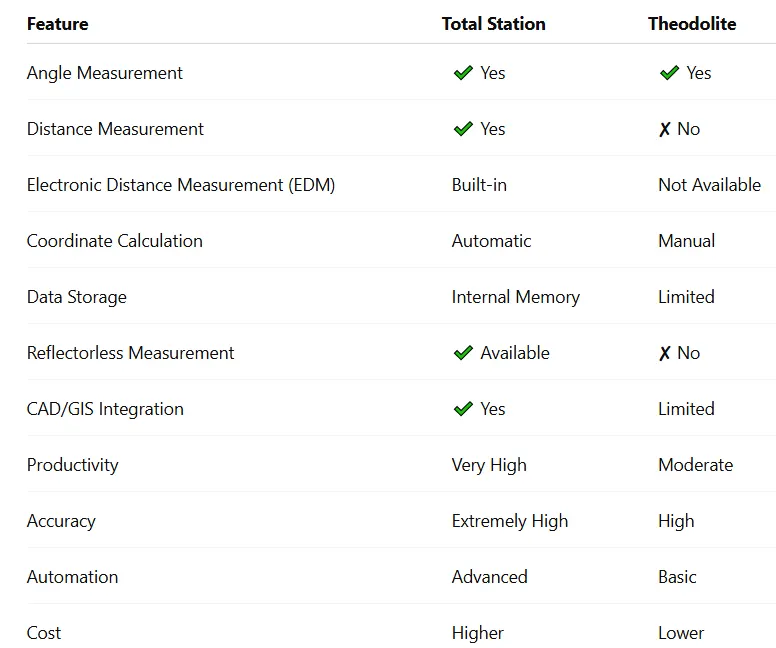Click green checkmark next to Available
Screen dimensions: 776x648
[x=463, y=353]
